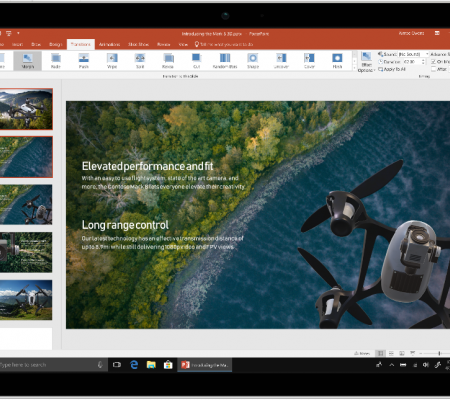Open the Animations tab

point(109,44)
